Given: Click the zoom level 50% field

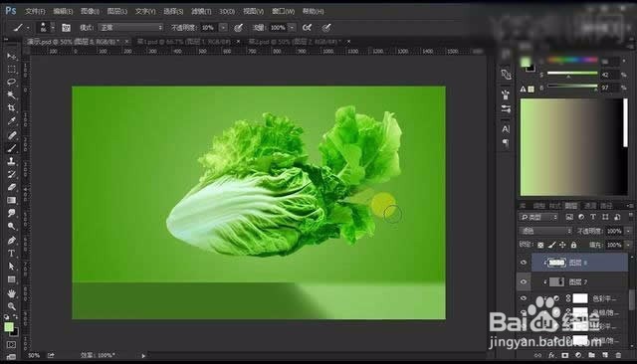Looking at the screenshot, I should point(34,355).
